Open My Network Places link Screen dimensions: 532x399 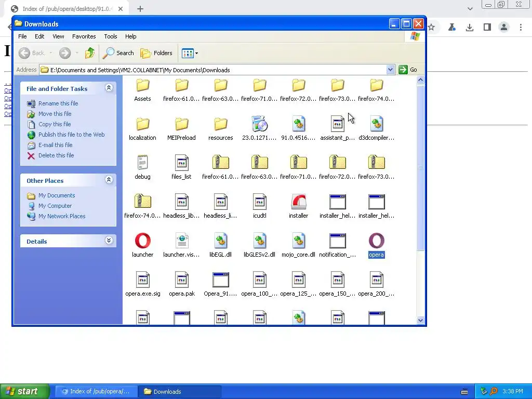tap(62, 216)
